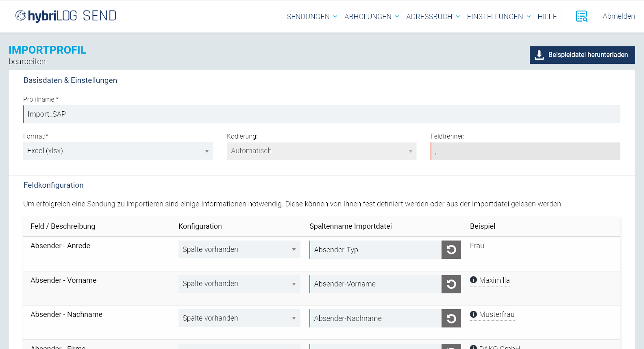Open Konfiguration dropdown for Absender - Nachname
This screenshot has width=644, height=349.
pyautogui.click(x=239, y=318)
